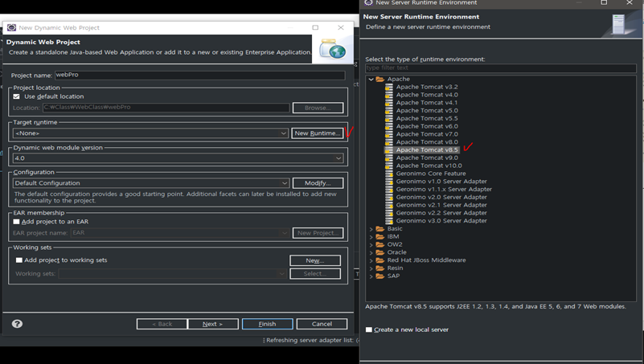Click the Modify... configuration button
The width and height of the screenshot is (644, 364).
click(318, 183)
